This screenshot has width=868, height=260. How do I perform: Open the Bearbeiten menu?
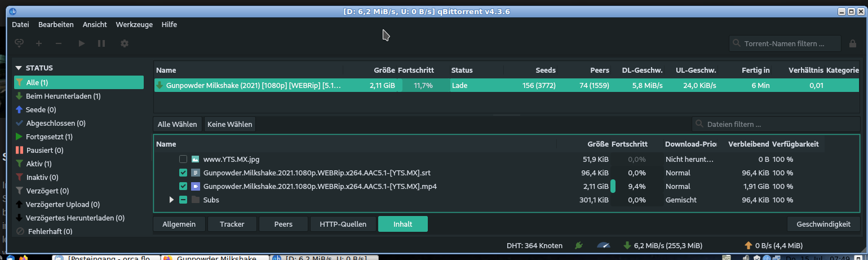pyautogui.click(x=56, y=24)
